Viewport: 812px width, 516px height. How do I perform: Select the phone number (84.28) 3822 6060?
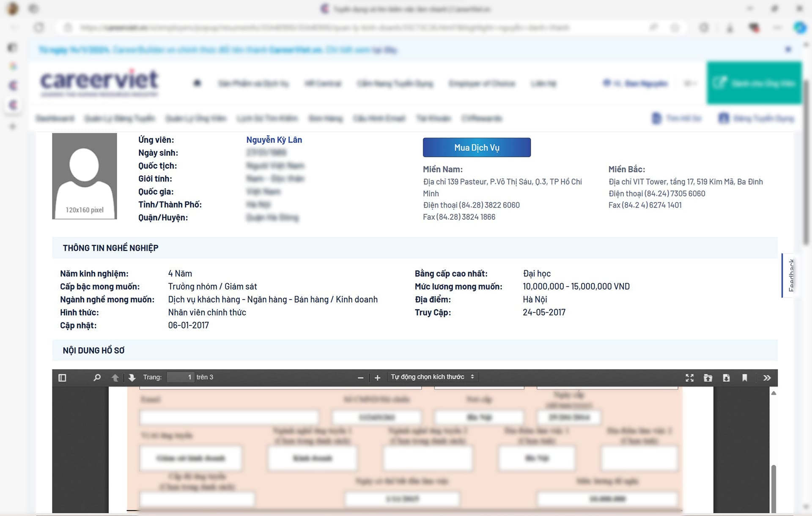489,205
